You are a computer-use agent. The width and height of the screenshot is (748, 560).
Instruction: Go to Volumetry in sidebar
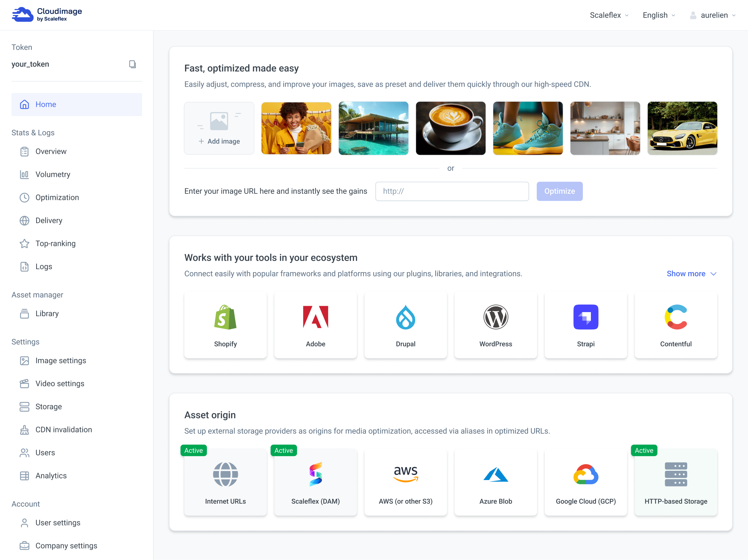pyautogui.click(x=53, y=174)
